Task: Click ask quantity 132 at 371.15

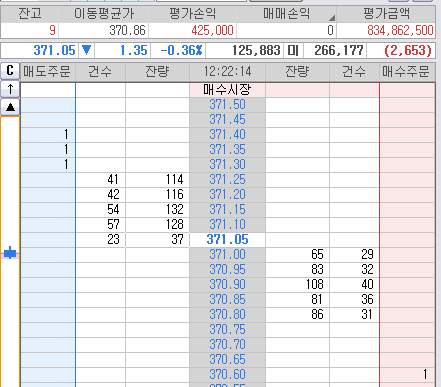Action: [157, 210]
